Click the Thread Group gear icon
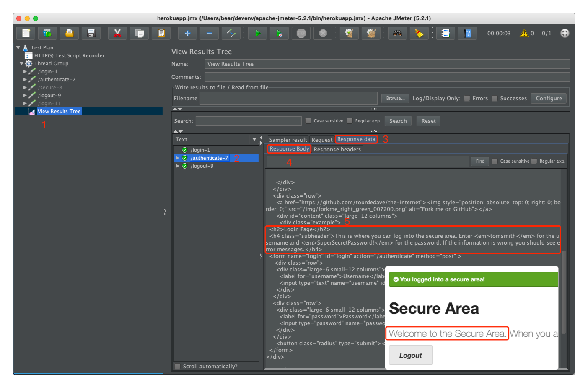This screenshot has height=388, width=588. point(28,63)
